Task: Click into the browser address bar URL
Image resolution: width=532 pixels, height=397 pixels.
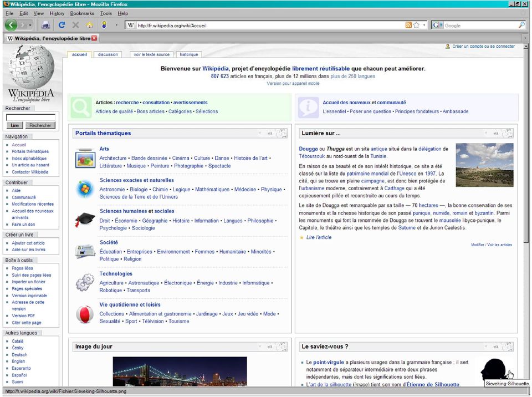Action: tap(270, 26)
